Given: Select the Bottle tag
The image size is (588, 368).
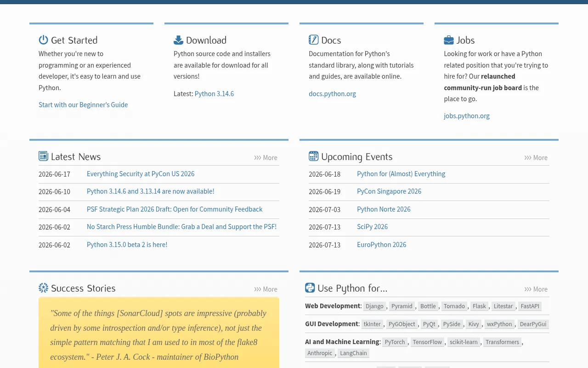Looking at the screenshot, I should (x=428, y=306).
